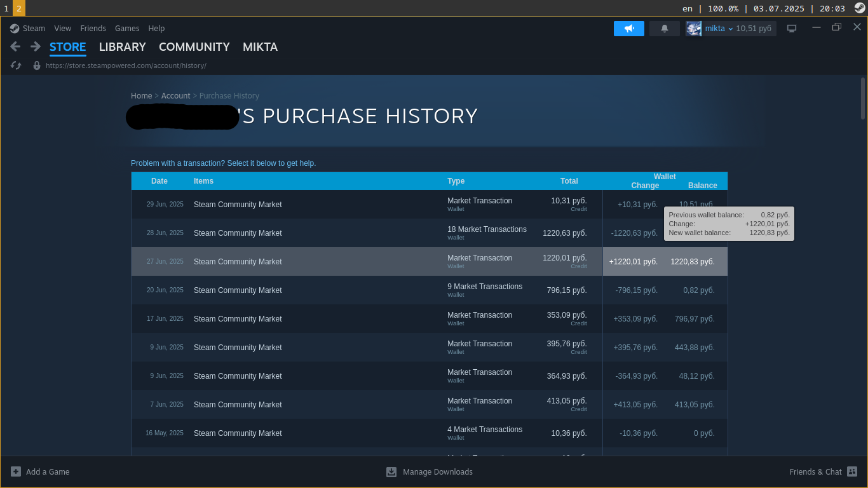Screen dimensions: 868x488
Task: Click 'Manage Downloads' label
Action: tap(438, 471)
